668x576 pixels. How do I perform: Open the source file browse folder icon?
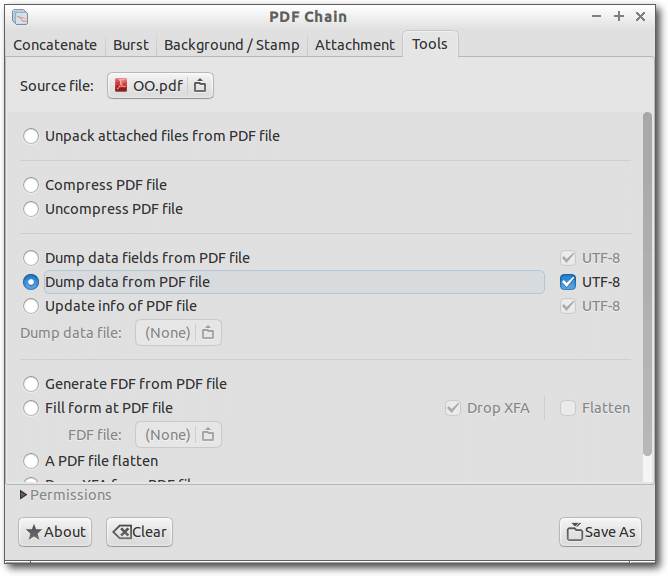pos(200,86)
